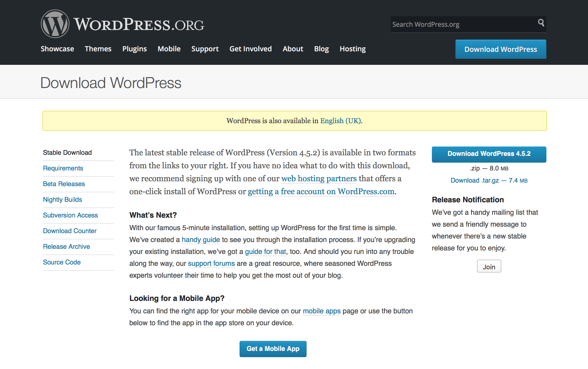
Task: Click the Download WordPress 4.5.2 button
Action: pos(489,153)
